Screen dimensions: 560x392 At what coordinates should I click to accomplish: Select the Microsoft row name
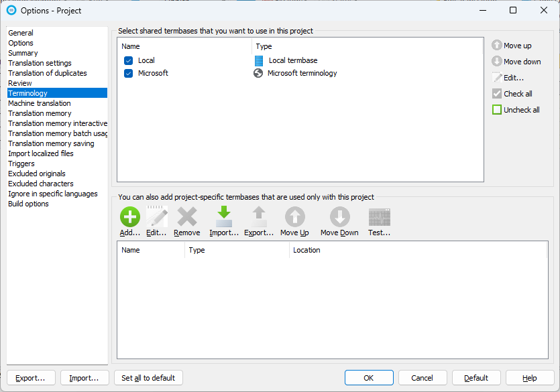[x=153, y=73]
